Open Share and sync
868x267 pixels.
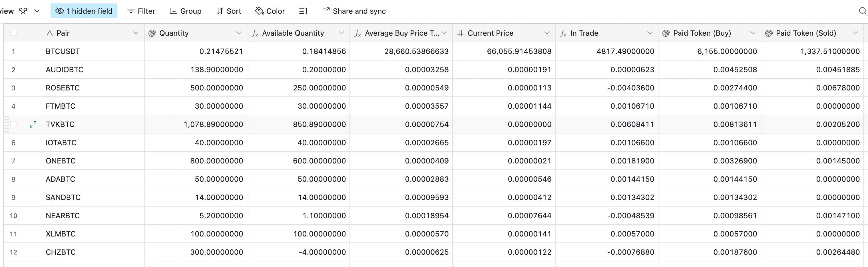[x=354, y=11]
